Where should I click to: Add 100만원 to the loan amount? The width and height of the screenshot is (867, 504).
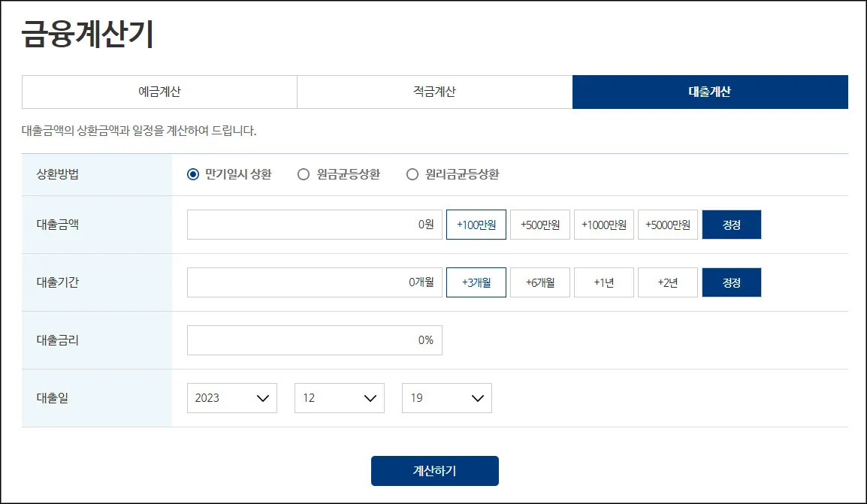point(476,224)
